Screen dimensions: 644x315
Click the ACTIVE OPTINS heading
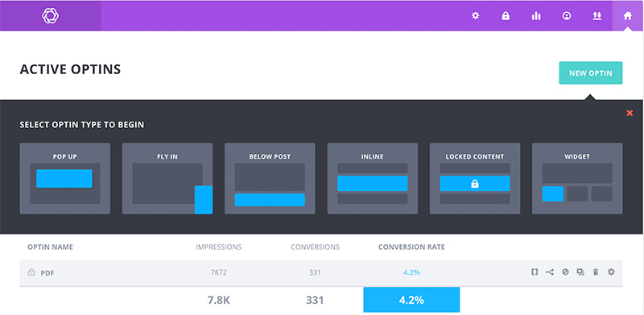[x=70, y=69]
